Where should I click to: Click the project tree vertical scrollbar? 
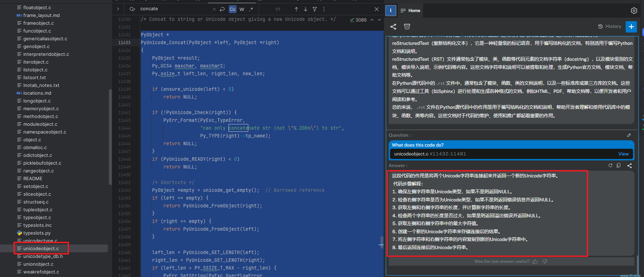click(x=110, y=137)
